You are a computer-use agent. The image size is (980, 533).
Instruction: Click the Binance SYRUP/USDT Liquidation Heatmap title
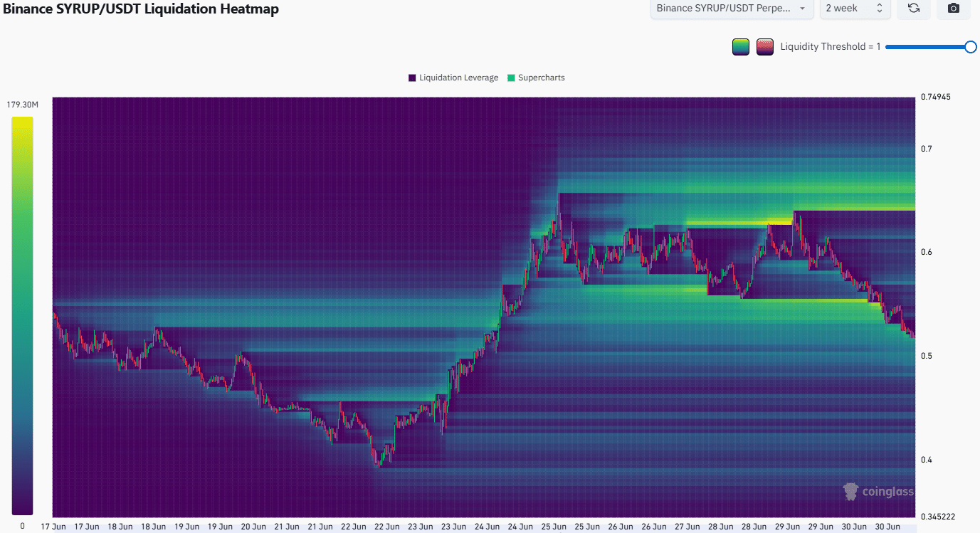click(142, 9)
